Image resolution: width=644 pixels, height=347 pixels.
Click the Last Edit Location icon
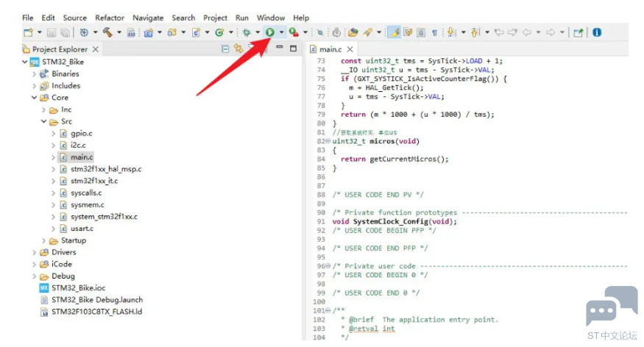(499, 32)
